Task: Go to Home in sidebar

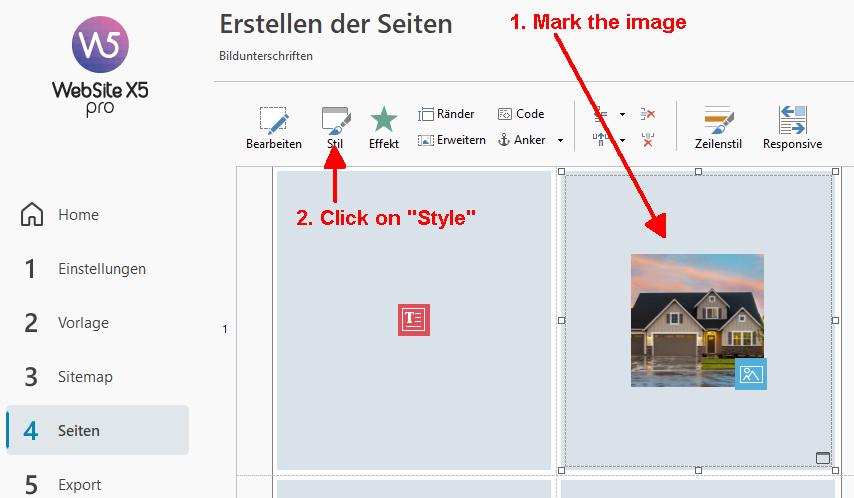Action: point(78,215)
